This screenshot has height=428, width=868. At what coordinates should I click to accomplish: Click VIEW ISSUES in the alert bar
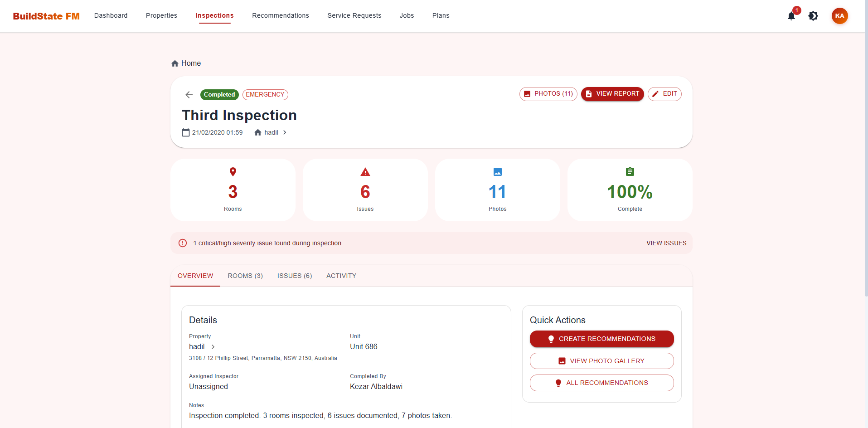point(666,243)
